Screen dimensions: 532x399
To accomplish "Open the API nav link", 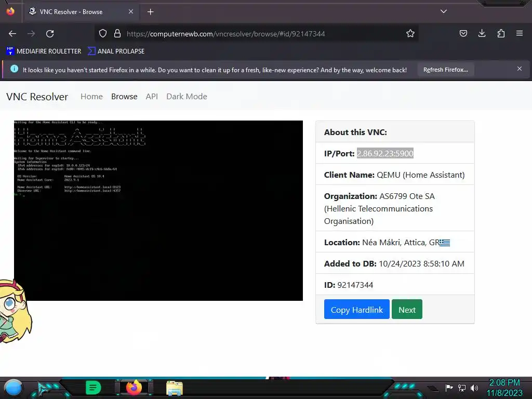I will tap(152, 96).
